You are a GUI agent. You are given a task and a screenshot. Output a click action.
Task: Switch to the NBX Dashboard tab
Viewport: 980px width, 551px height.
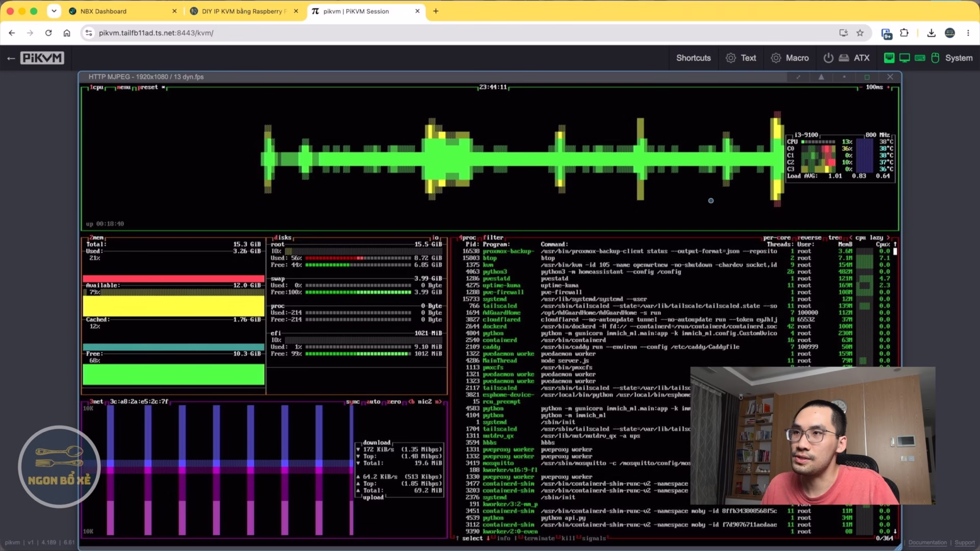coord(122,11)
